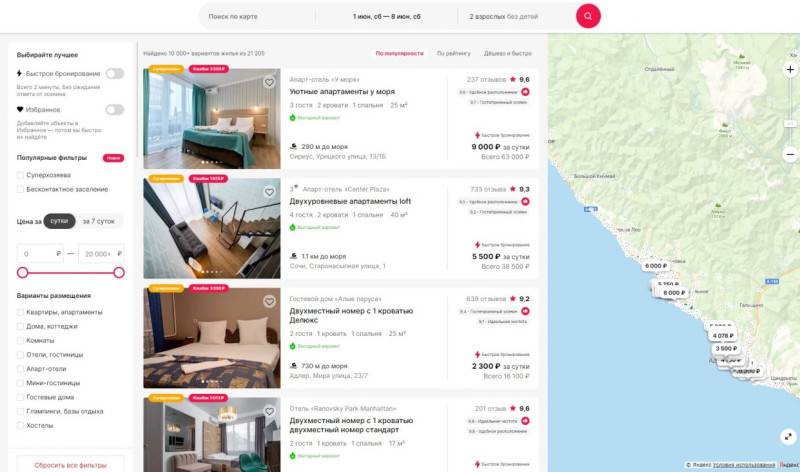Viewport: 800px width, 472px height.
Task: Open the date range selector in search bar
Action: point(387,16)
